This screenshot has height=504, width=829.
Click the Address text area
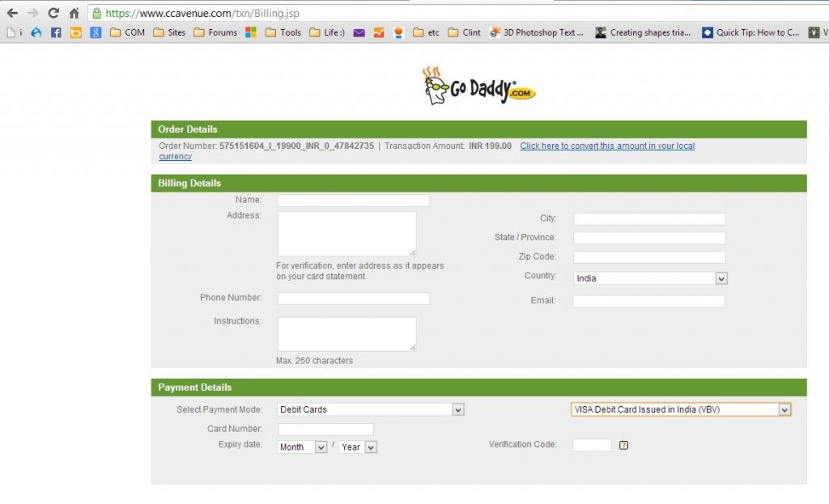pos(346,234)
